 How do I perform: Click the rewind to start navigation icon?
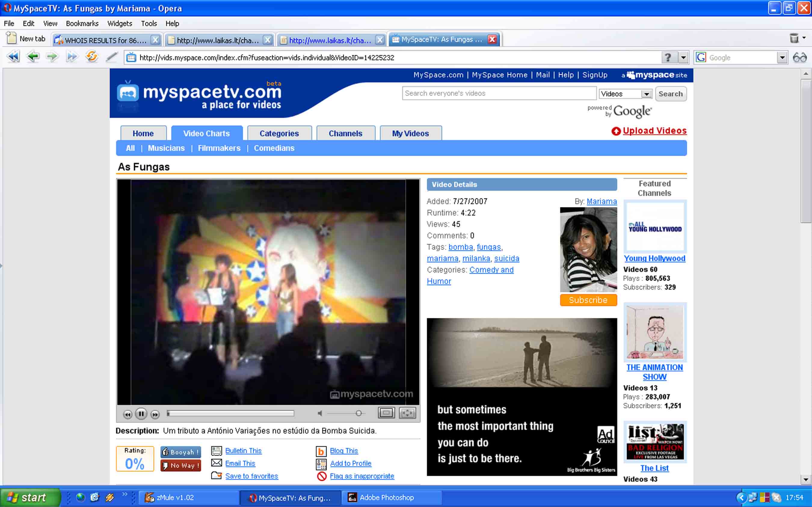[x=14, y=57]
